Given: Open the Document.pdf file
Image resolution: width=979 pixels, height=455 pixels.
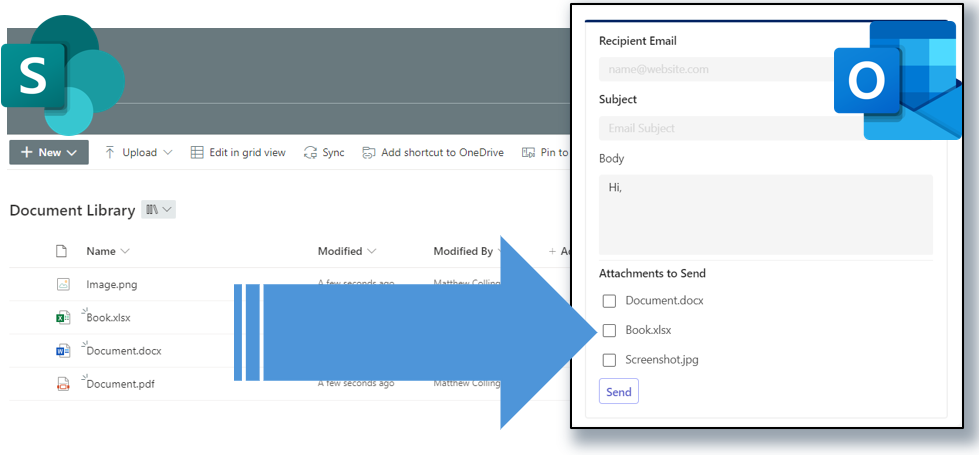Looking at the screenshot, I should 121,384.
